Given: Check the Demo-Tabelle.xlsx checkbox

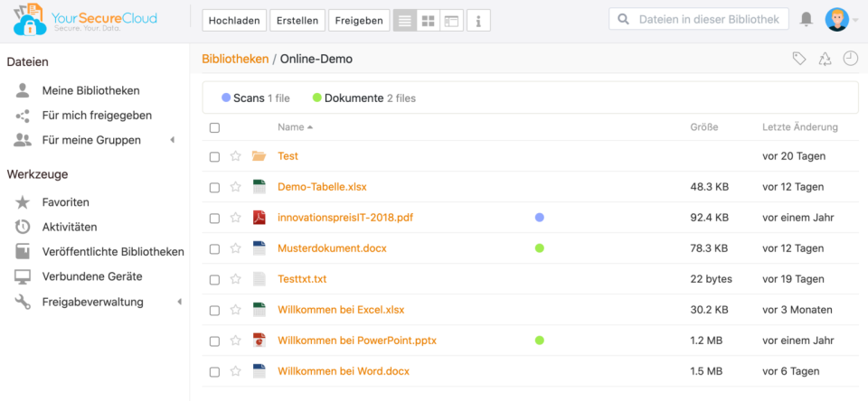Looking at the screenshot, I should 215,188.
